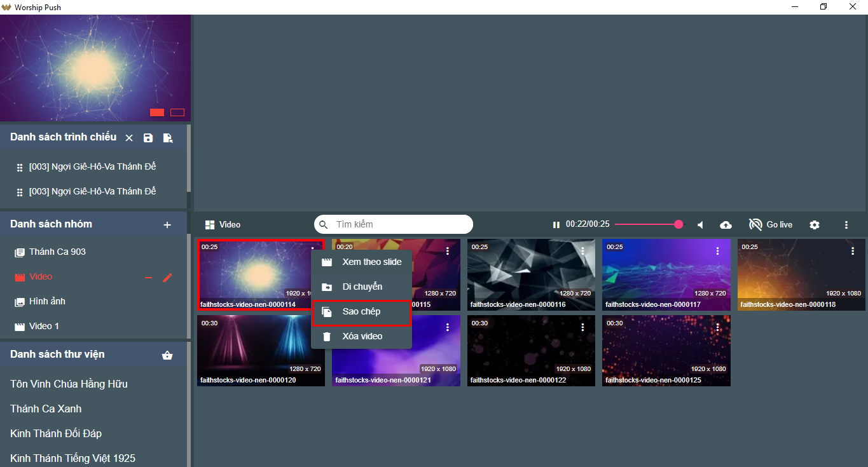Adjust the pink playback progress slider
Image resolution: width=868 pixels, height=467 pixels.
coord(649,224)
